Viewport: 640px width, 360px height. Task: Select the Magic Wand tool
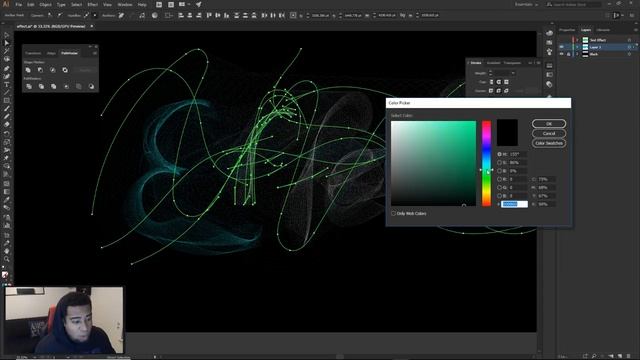click(7, 51)
